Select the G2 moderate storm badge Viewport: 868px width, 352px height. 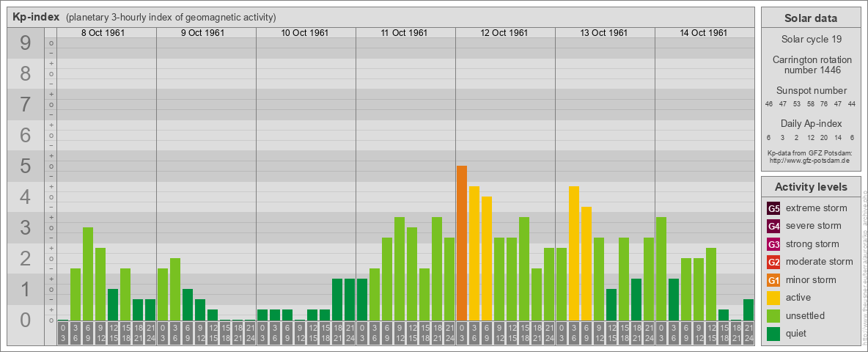[x=773, y=262]
